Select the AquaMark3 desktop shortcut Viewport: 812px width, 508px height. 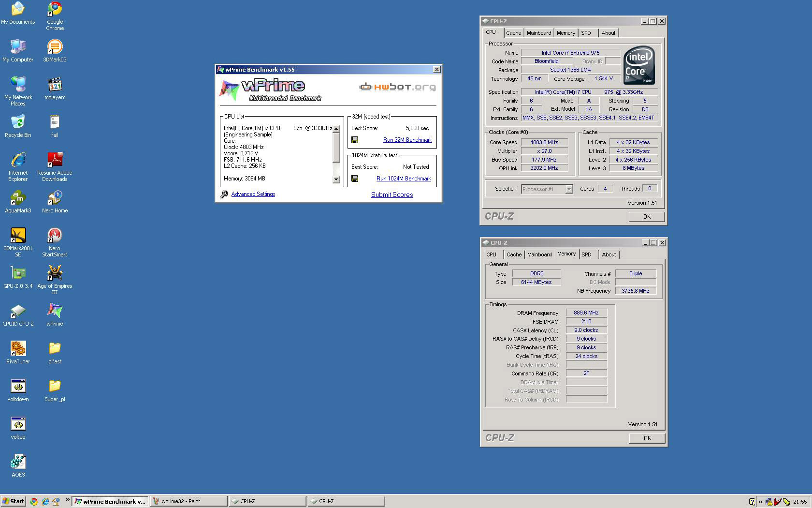(18, 202)
